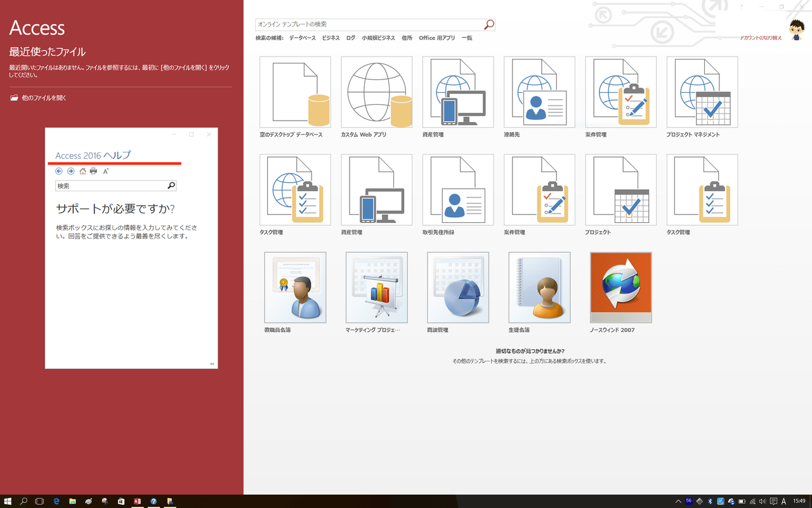Viewport: 812px width, 508px height.
Task: Switch to the Access taskbar button
Action: tap(137, 501)
